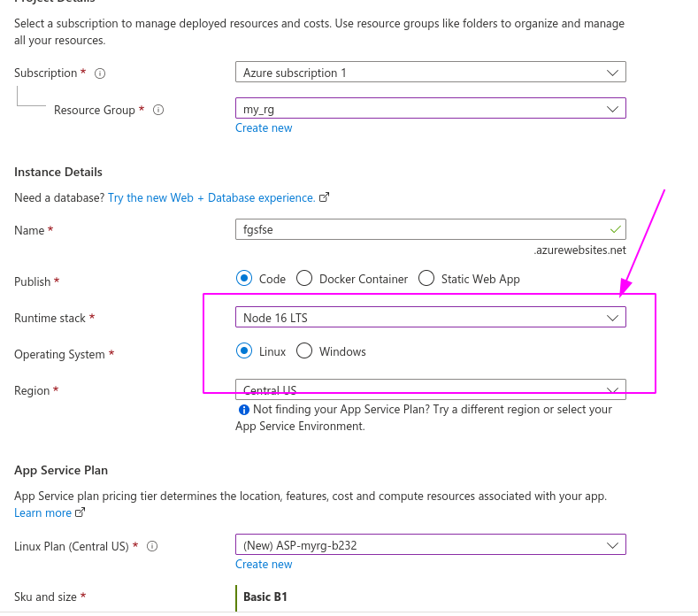Click info icon next to Subscription

click(x=100, y=73)
